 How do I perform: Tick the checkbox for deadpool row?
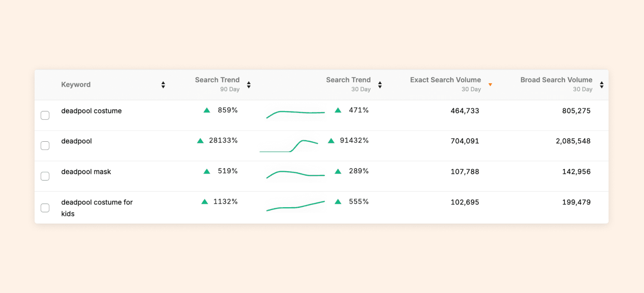(45, 146)
